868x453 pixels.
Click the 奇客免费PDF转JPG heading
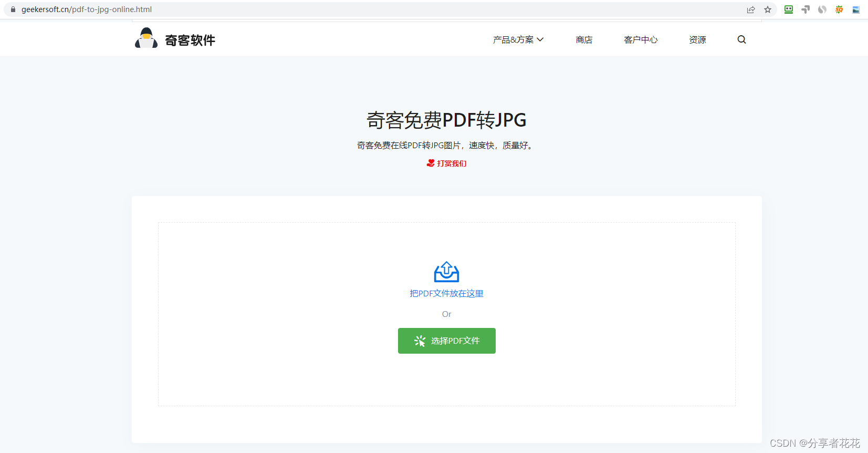446,120
